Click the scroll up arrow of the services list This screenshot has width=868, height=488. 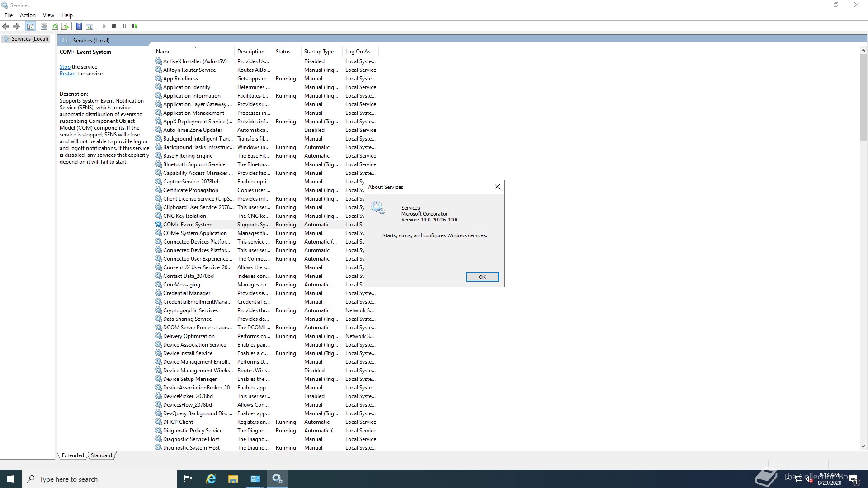coord(863,50)
